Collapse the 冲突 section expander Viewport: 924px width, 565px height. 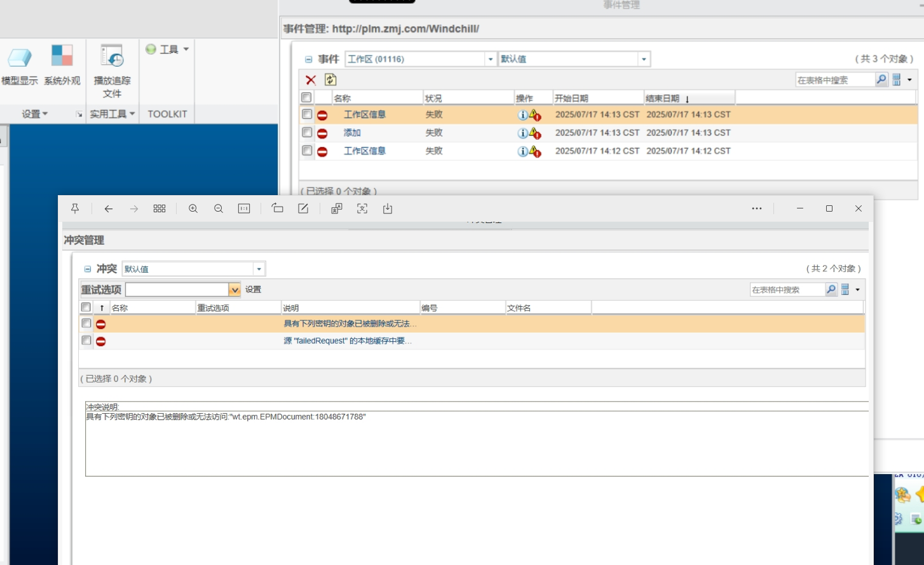click(88, 269)
